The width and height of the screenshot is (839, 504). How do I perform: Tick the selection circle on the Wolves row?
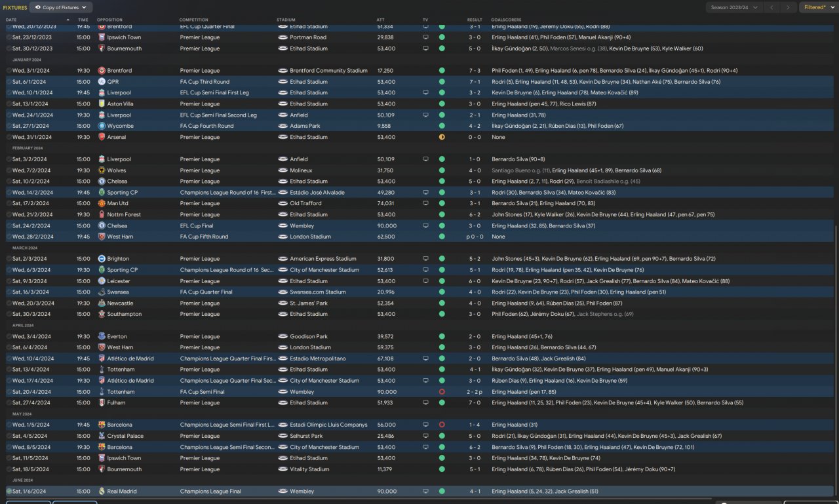coord(9,170)
